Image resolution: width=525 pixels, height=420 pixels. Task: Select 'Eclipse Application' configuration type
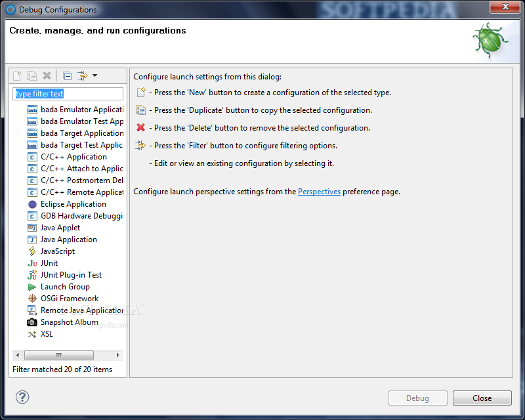coord(73,204)
